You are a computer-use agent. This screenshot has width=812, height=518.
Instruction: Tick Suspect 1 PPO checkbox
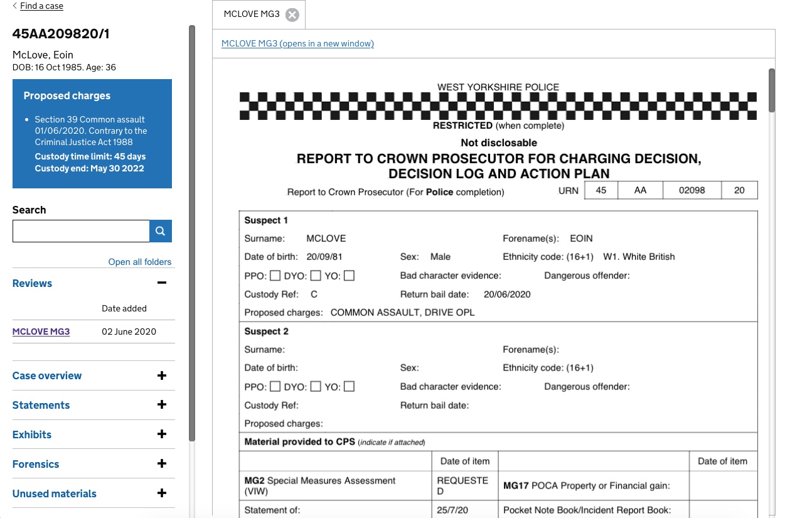(x=274, y=276)
